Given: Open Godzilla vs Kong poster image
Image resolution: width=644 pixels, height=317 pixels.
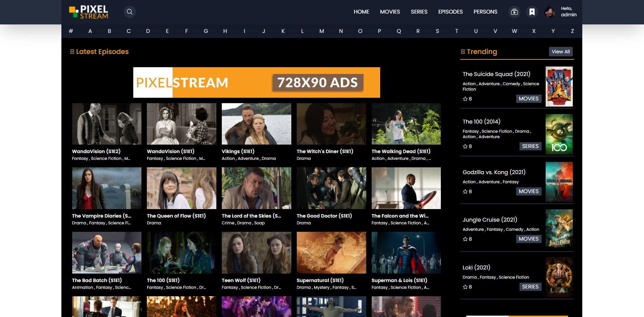Looking at the screenshot, I should pyautogui.click(x=559, y=182).
